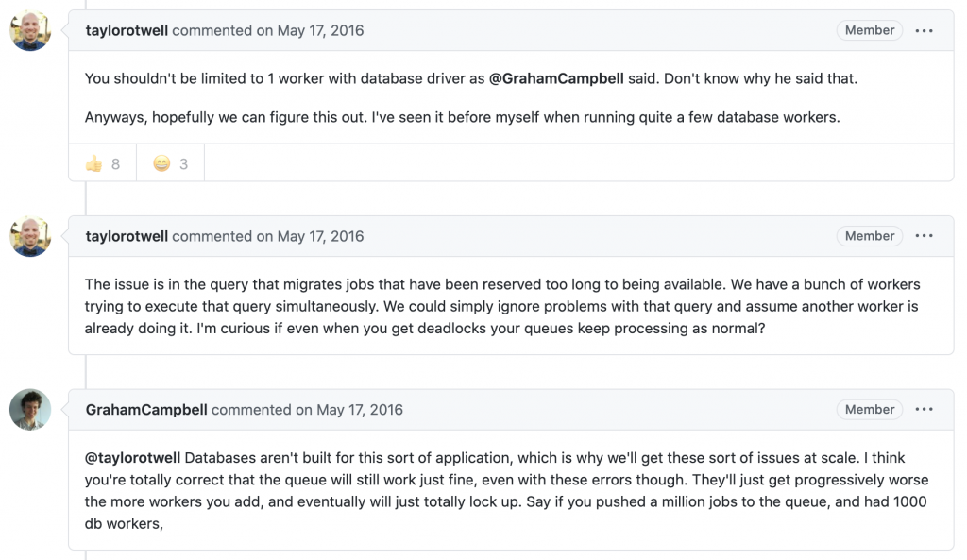This screenshot has width=967, height=560.
Task: Click Member badge on second taylorotwell comment
Action: (x=870, y=236)
